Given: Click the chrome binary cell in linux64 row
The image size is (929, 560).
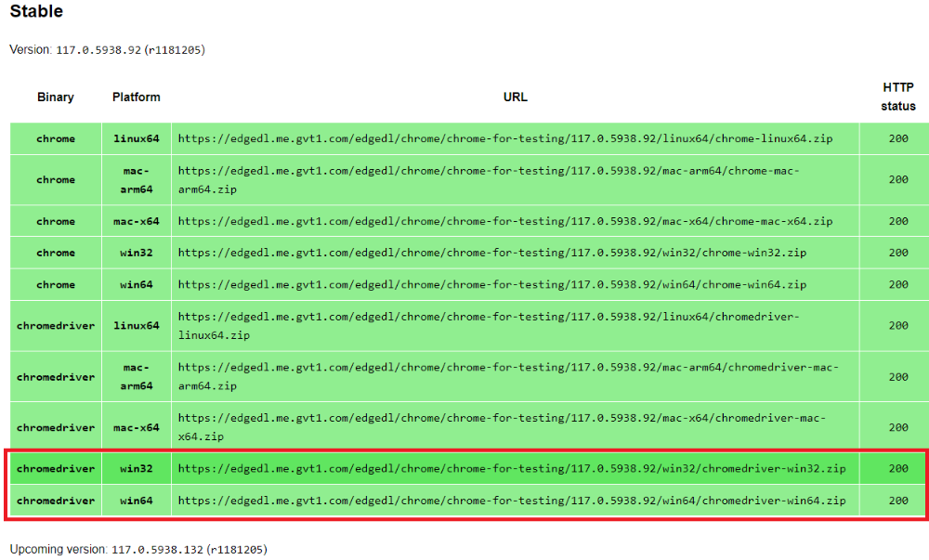Looking at the screenshot, I should pyautogui.click(x=56, y=138).
